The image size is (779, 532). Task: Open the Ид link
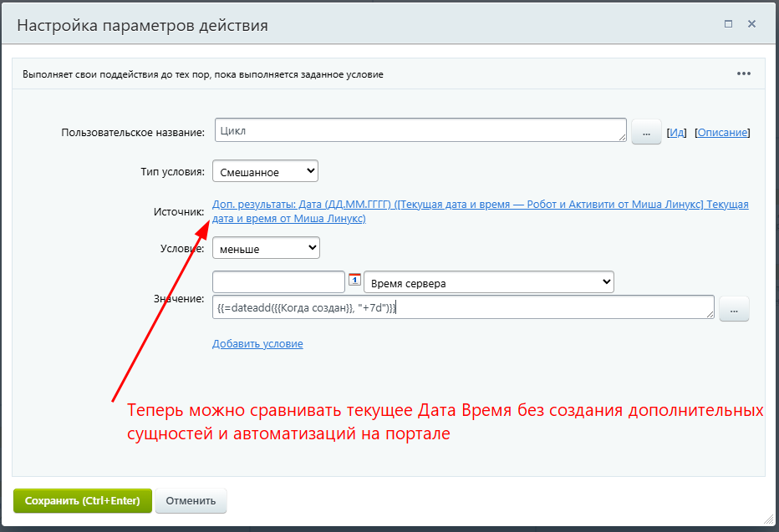click(x=677, y=133)
